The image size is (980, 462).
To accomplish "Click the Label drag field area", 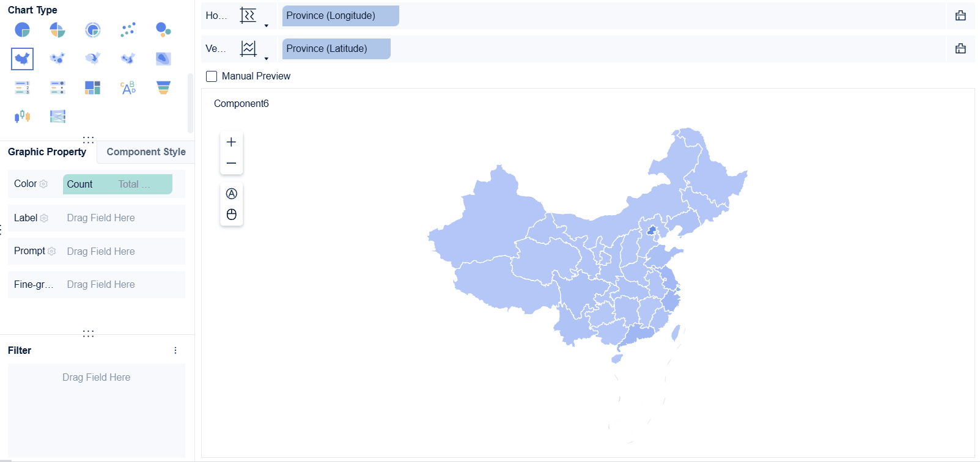I will coord(123,218).
